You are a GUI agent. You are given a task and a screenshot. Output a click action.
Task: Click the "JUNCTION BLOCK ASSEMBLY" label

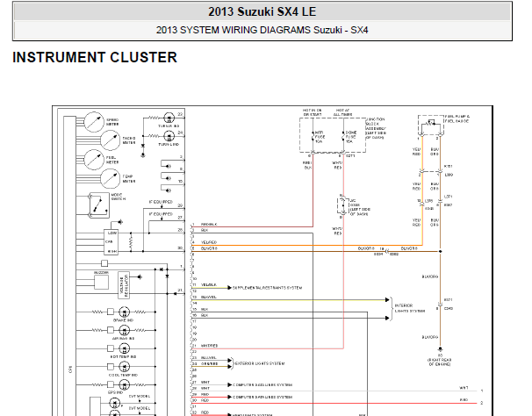[376, 128]
